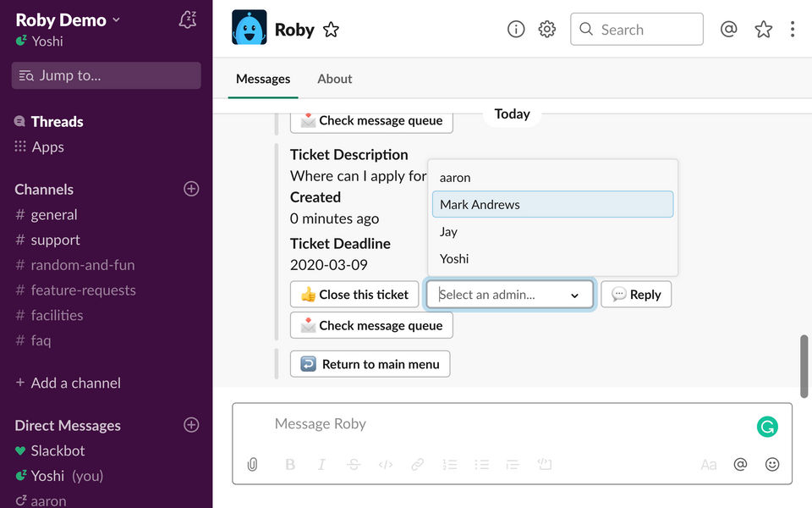Attach a file with the paperclip icon
The height and width of the screenshot is (508, 812).
coord(252,464)
